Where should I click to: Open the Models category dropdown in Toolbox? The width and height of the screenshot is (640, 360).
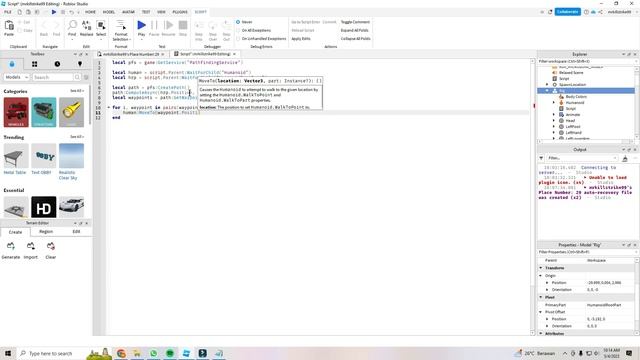point(16,77)
